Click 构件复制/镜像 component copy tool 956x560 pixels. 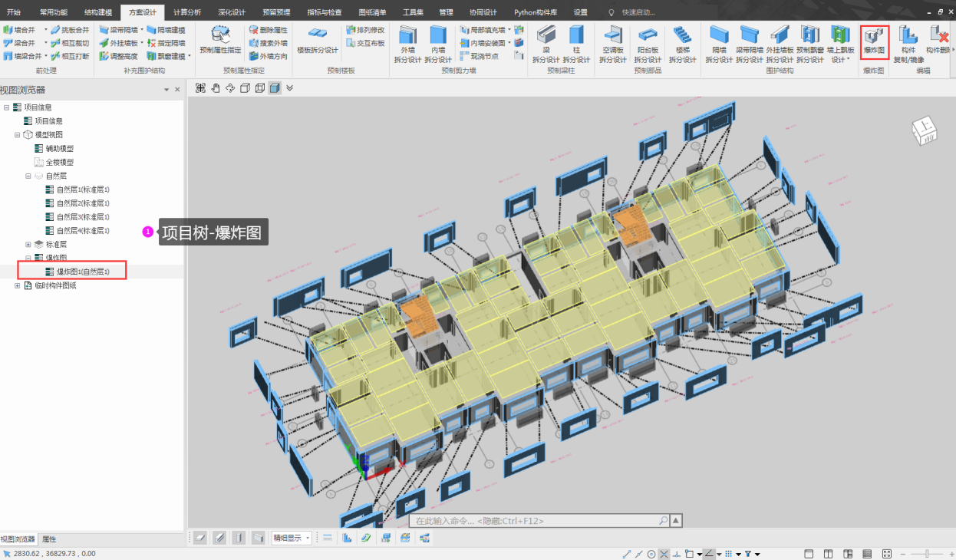[908, 41]
